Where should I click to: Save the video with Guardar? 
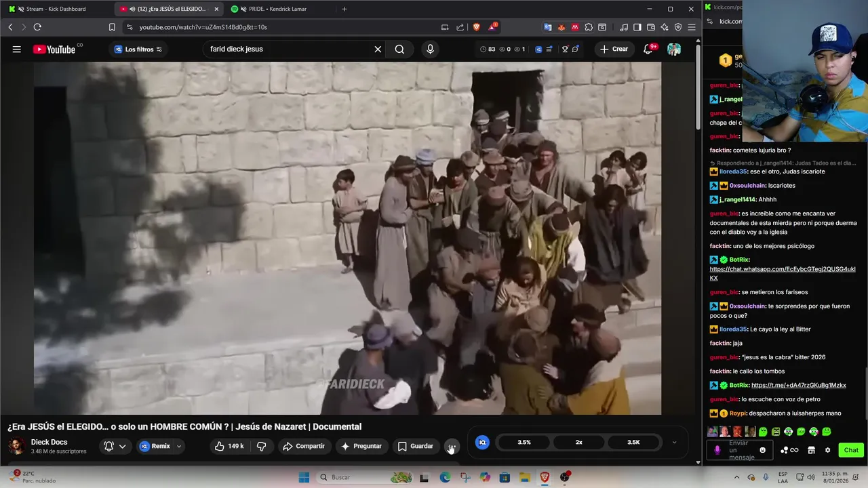tap(415, 446)
